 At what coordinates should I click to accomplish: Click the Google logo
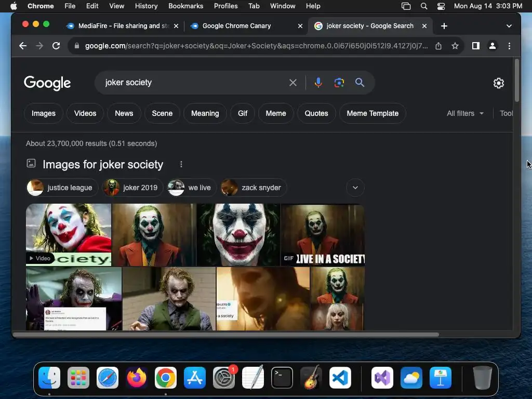[47, 83]
